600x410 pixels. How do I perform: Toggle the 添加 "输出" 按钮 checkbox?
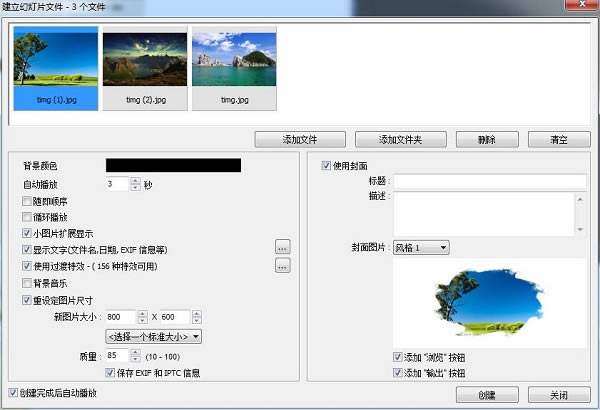[x=398, y=372]
